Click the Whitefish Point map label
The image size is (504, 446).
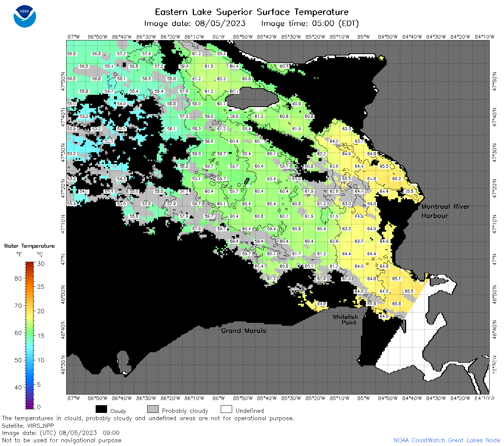coord(345,320)
